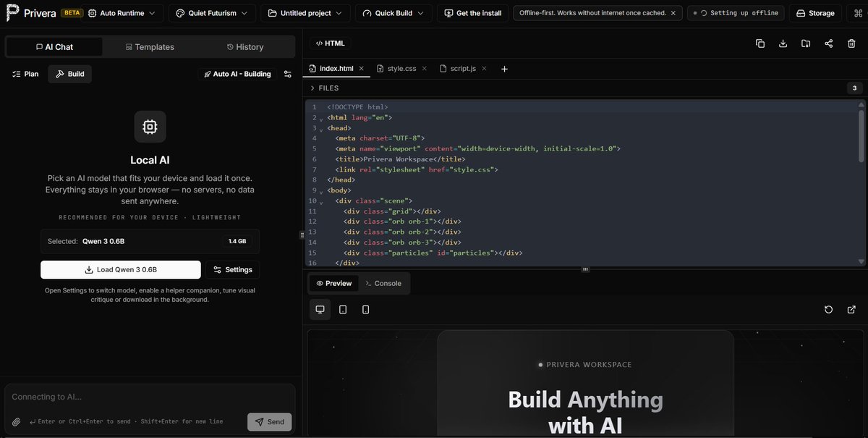Screen dimensions: 868x438
Task: Select the Preview tab
Action: point(333,283)
